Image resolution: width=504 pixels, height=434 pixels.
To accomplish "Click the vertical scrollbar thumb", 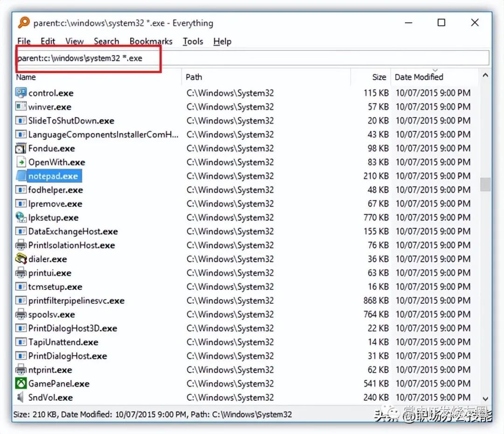I will click(x=485, y=184).
